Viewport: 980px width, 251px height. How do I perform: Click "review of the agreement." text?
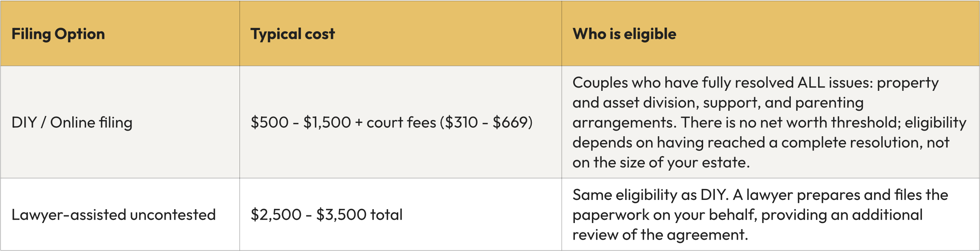(x=660, y=235)
